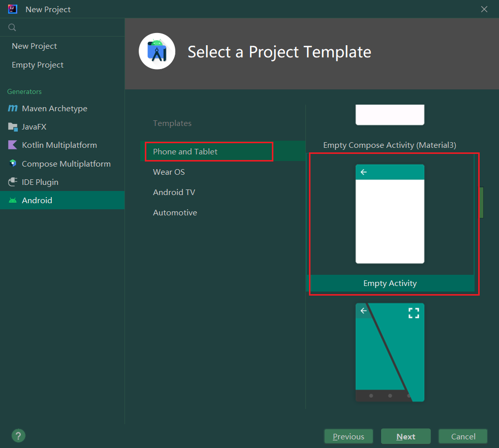Choose the Compose Multiplatform generator
This screenshot has width=499, height=448.
point(63,164)
